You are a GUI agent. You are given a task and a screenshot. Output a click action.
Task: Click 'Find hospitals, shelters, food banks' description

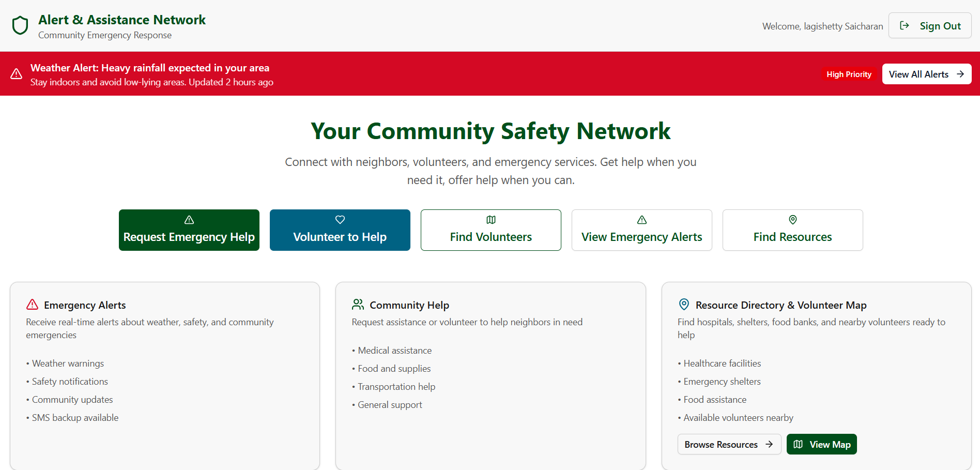[811, 328]
